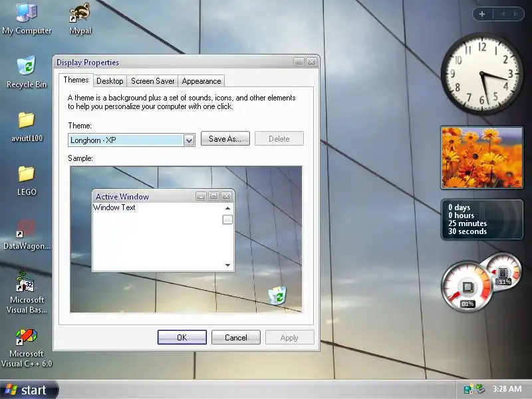
Task: Click the Delete button
Action: click(x=279, y=138)
